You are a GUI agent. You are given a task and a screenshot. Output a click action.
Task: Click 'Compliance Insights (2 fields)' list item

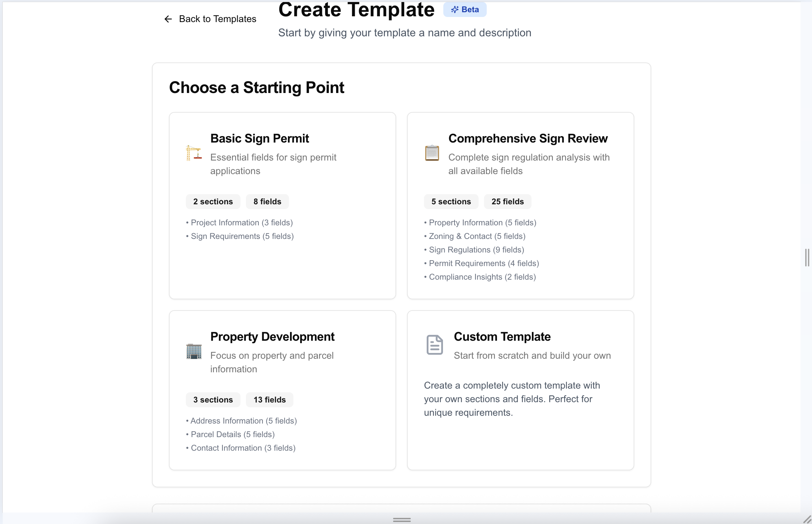[480, 277]
